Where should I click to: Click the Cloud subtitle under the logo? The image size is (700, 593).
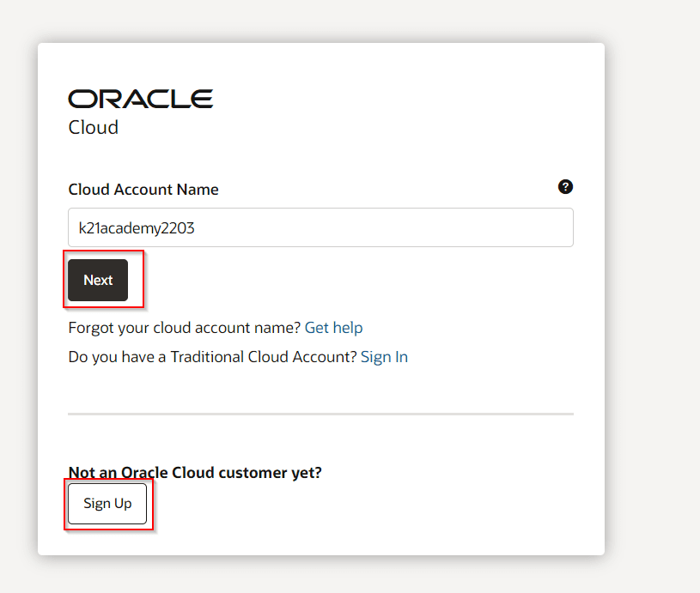[x=93, y=128]
